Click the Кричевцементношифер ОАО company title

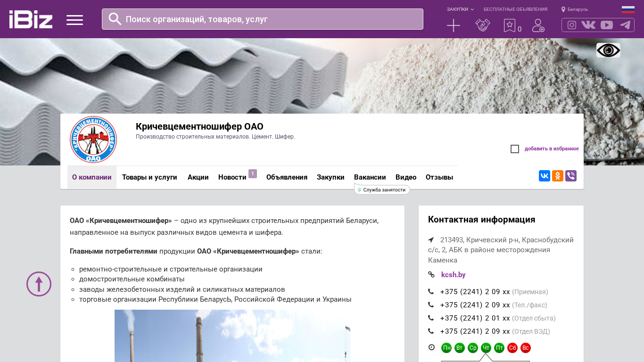pyautogui.click(x=199, y=126)
